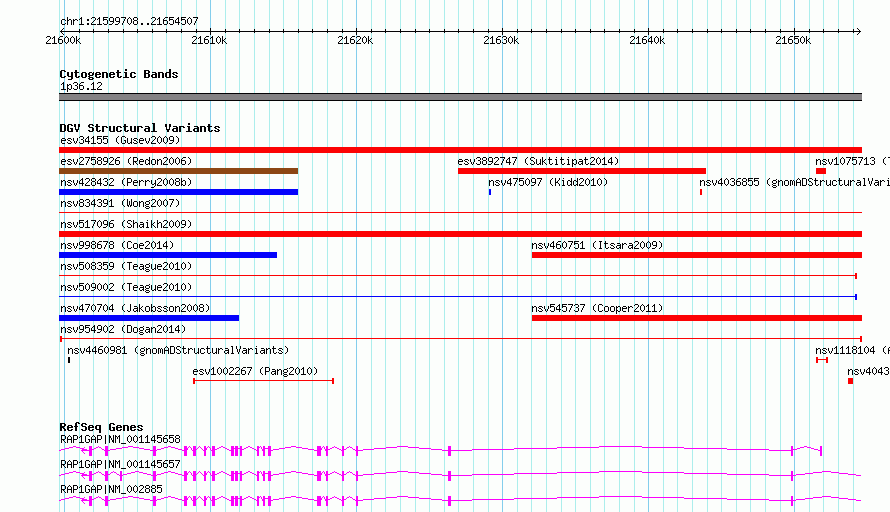Click the red square below nsv4043 label
This screenshot has height=512, width=890.
click(x=850, y=381)
